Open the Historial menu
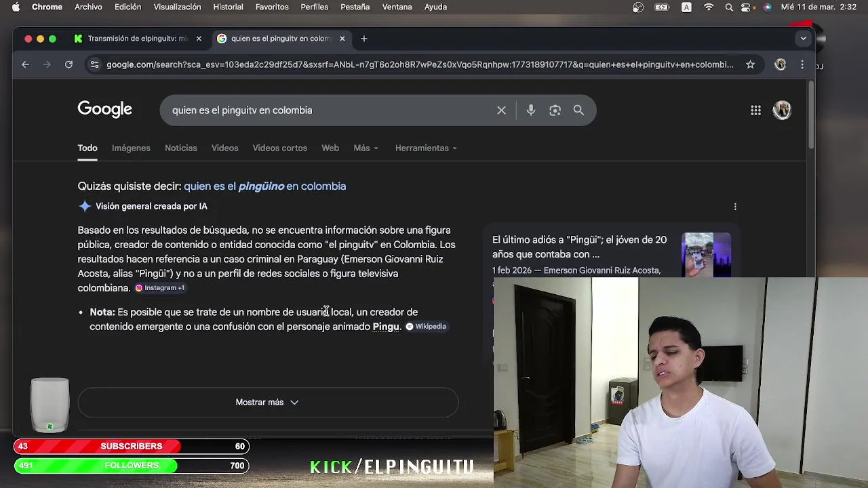The height and width of the screenshot is (488, 868). click(x=228, y=7)
